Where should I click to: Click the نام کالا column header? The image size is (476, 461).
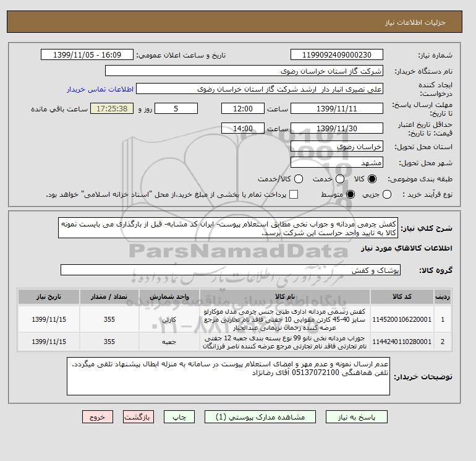tap(285, 296)
